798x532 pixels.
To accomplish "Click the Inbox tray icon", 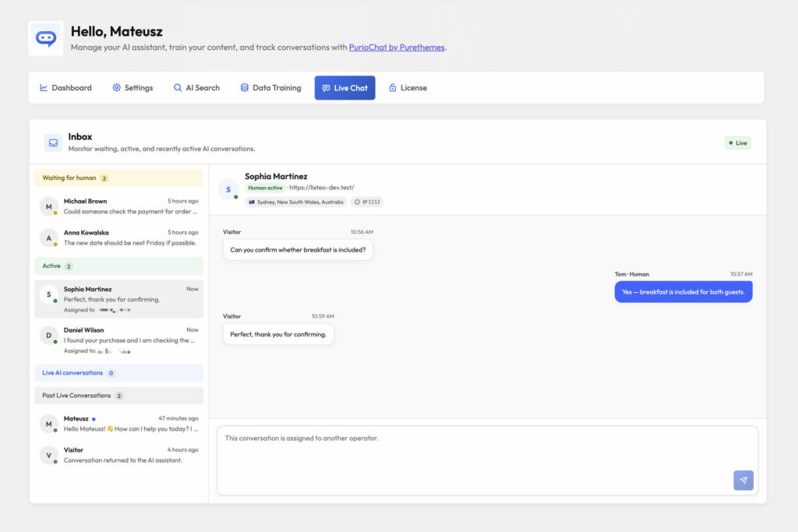I will point(53,143).
